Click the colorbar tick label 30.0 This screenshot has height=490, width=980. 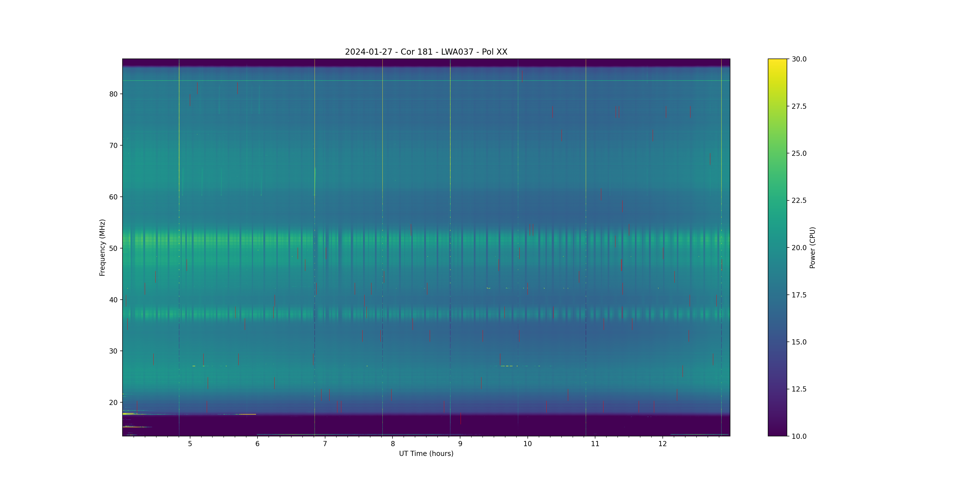[x=799, y=59]
